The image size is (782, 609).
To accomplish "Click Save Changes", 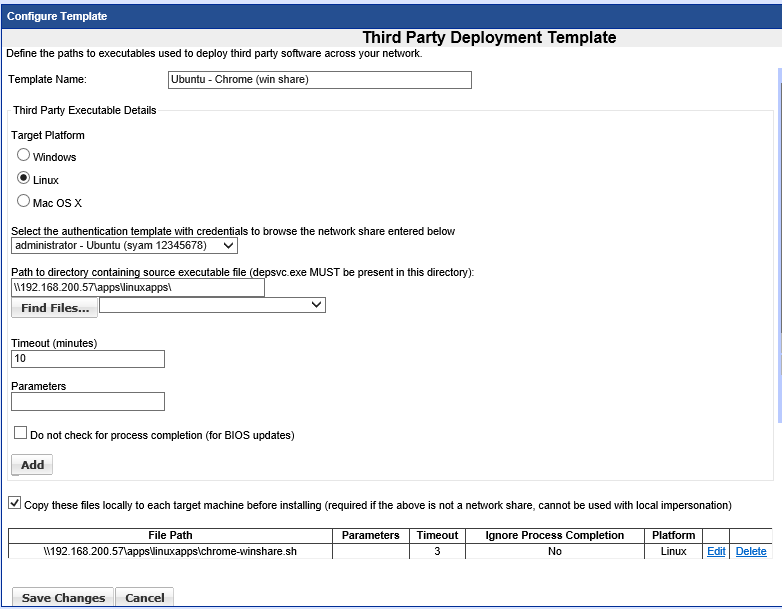I will point(63,598).
